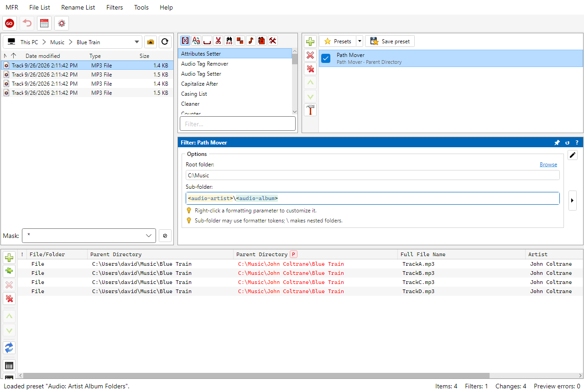The height and width of the screenshot is (392, 584).
Task: Click the Save preset button
Action: [x=390, y=41]
